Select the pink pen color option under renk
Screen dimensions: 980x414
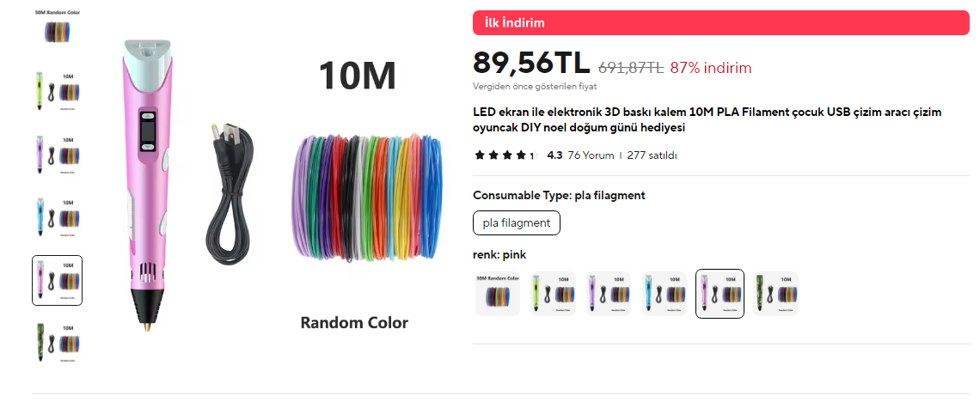click(720, 294)
